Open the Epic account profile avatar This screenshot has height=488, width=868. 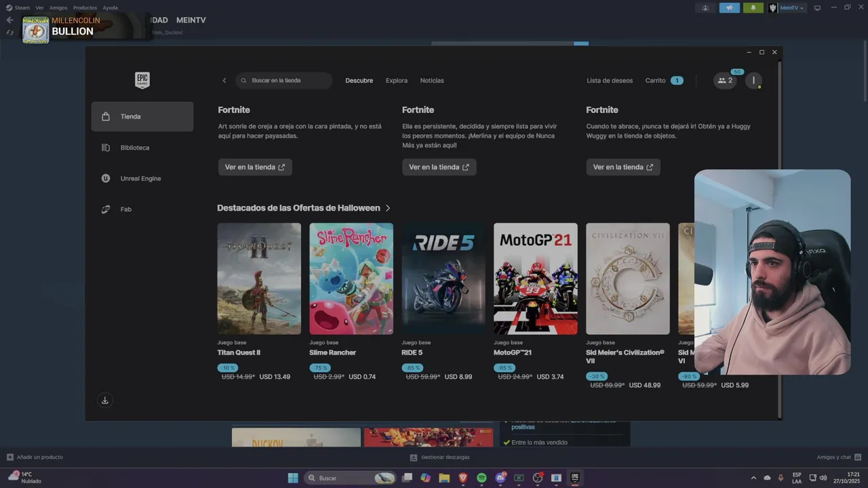click(x=753, y=80)
